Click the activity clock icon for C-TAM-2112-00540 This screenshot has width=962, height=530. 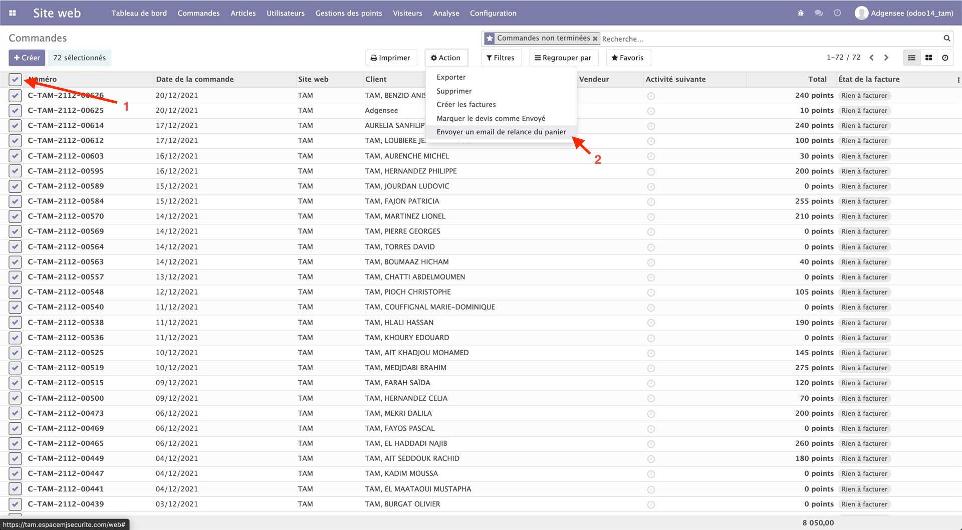pos(651,307)
